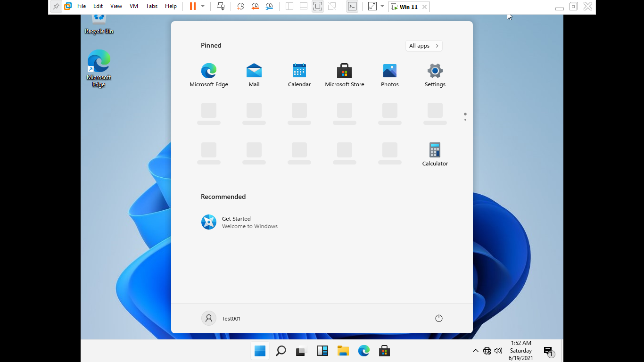
Task: Launch the pinned Mail app
Action: 254,75
